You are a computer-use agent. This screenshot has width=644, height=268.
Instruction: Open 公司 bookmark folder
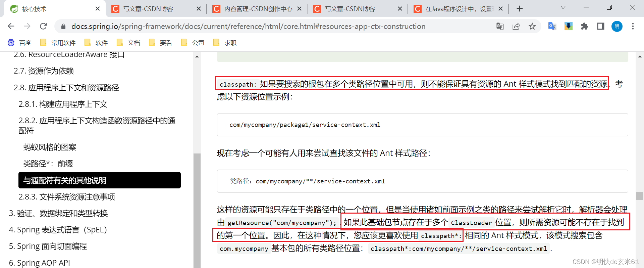pos(193,43)
